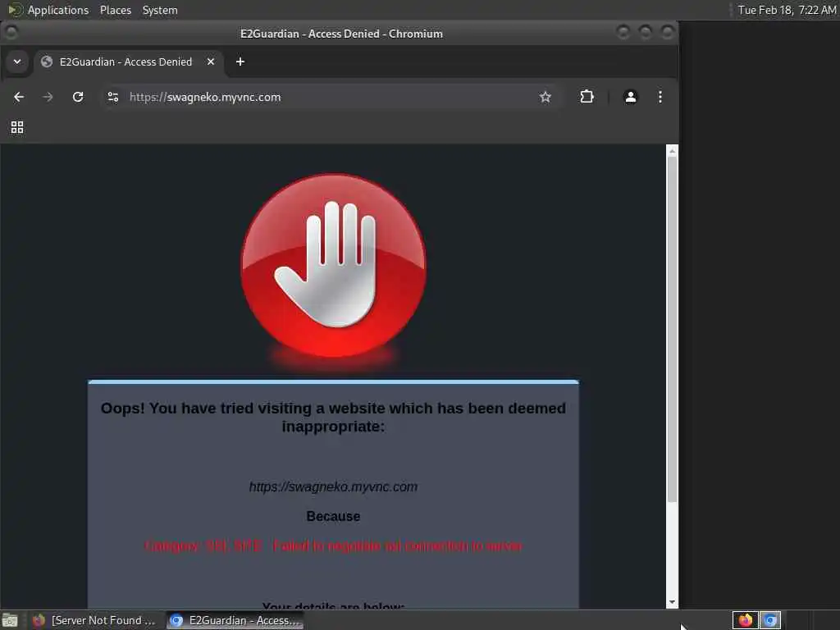Click the vertical scrollbar thumb
Screen dimensions: 840x630
pos(672,330)
